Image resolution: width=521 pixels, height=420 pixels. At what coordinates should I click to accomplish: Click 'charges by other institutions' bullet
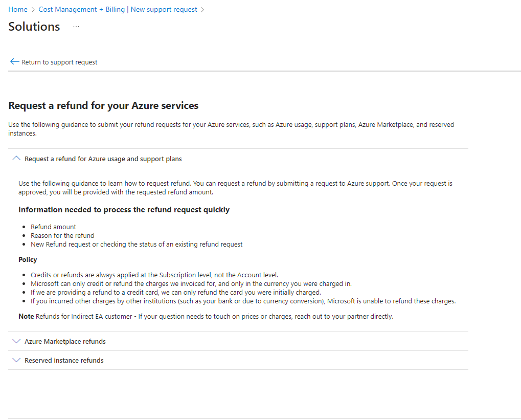pyautogui.click(x=243, y=301)
